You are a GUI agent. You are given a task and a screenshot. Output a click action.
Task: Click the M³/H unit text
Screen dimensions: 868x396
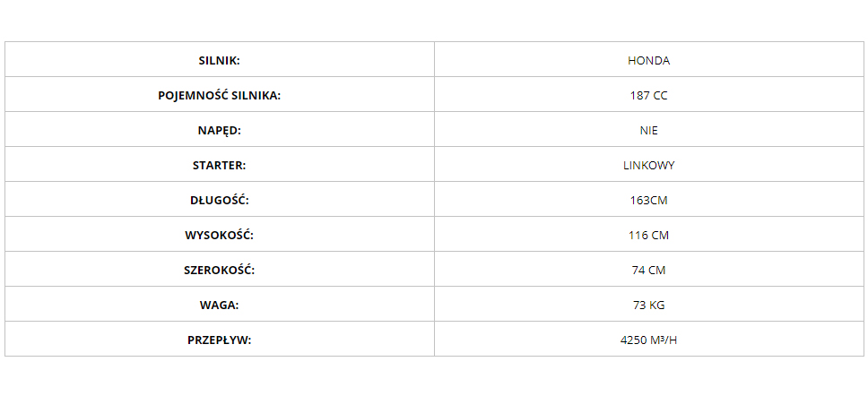click(664, 340)
